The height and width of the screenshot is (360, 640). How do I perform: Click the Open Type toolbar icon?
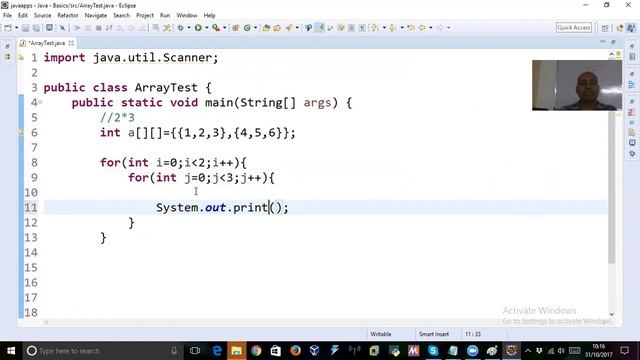266,28
